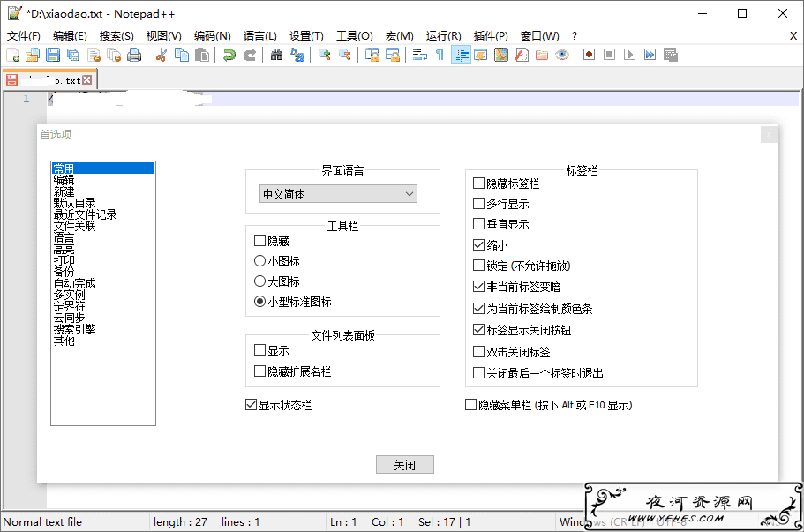This screenshot has width=804, height=532.
Task: Click the Cut scissors icon
Action: point(161,55)
